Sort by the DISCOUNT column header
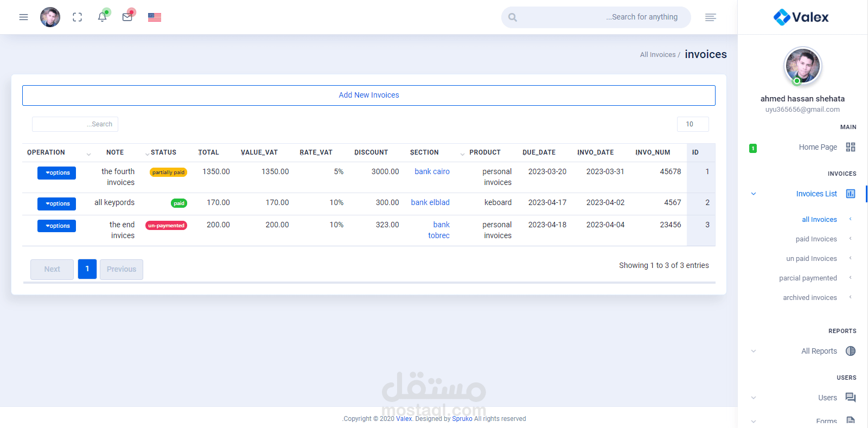 point(371,152)
